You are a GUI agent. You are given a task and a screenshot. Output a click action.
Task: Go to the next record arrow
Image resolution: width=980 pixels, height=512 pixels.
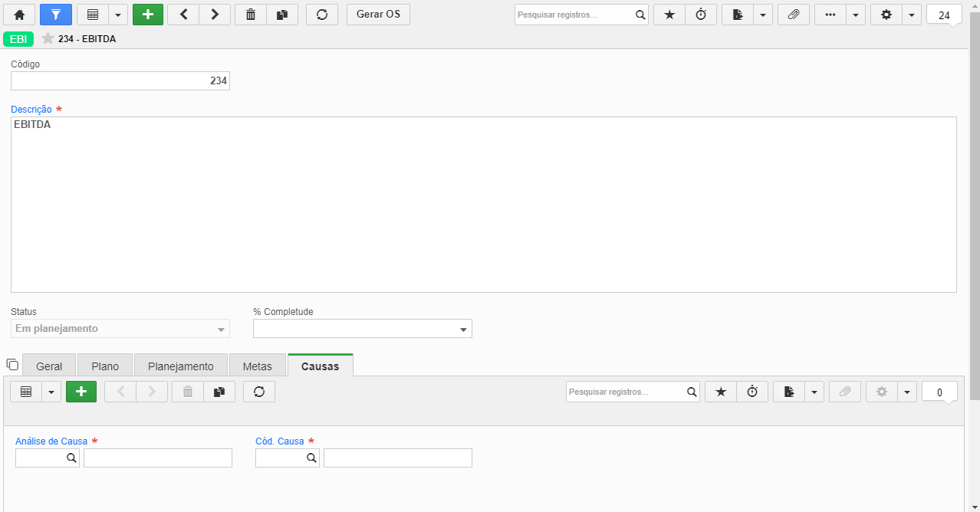[x=215, y=15]
